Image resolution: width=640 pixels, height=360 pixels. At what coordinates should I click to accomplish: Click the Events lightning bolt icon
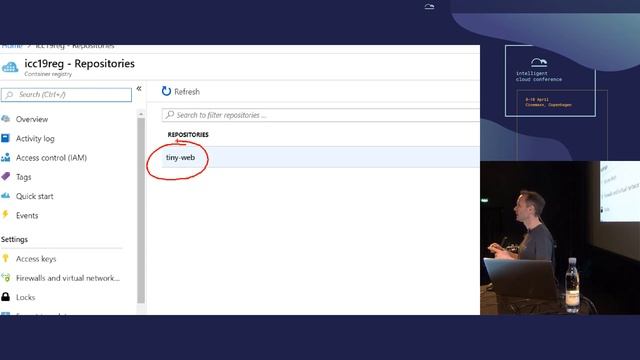pos(5,215)
